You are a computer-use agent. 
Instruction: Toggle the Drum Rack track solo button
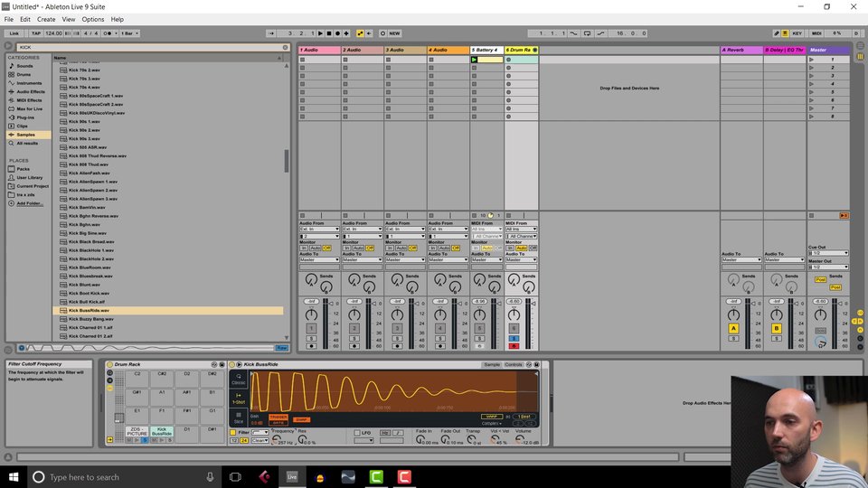[x=514, y=338]
